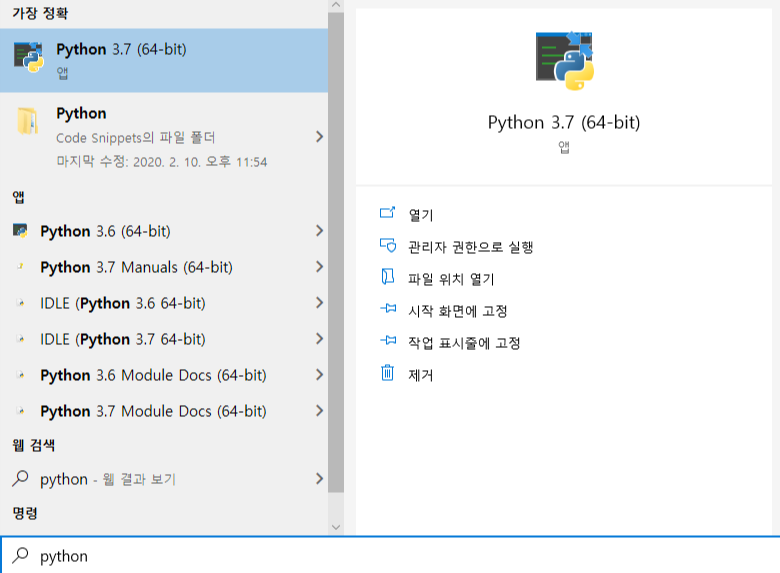This screenshot has height=573, width=780.
Task: Expand Python 3.7 Manuals options arrow
Action: click(x=319, y=267)
